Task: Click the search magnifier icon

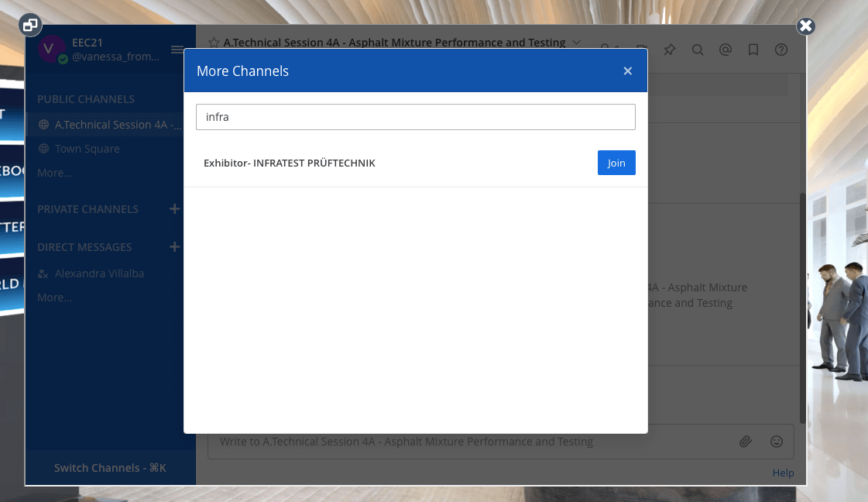Action: pos(698,50)
